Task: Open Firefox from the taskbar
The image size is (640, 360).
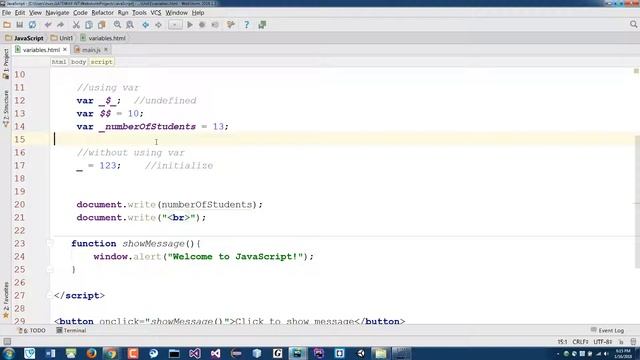Action: click(91, 353)
